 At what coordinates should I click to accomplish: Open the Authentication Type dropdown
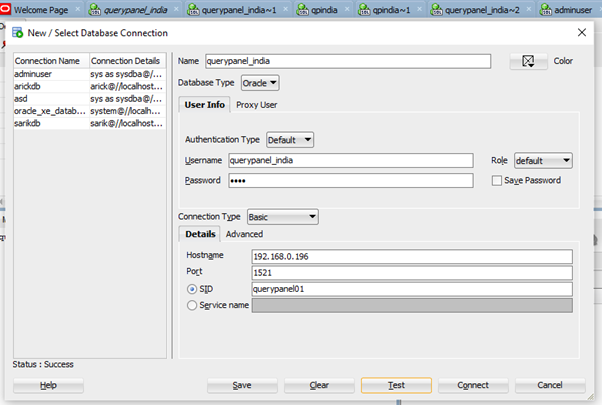(x=290, y=140)
